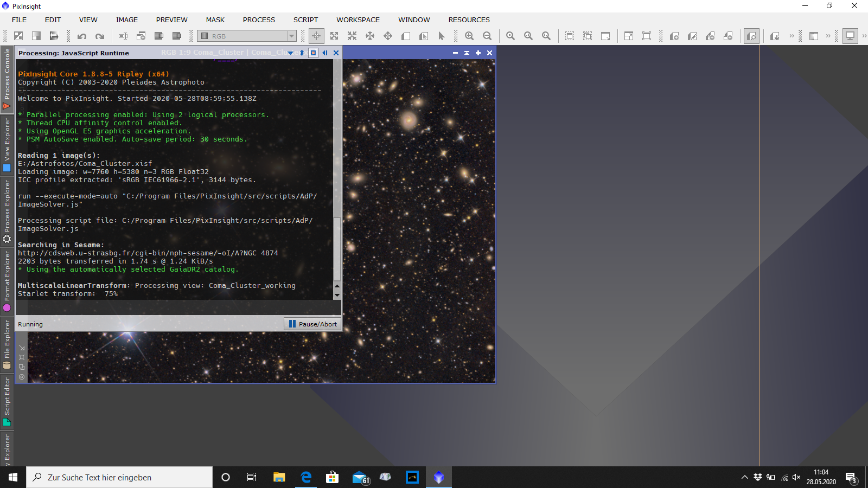
Task: Click the overlapping dashed-frames icon
Action: 588,36
